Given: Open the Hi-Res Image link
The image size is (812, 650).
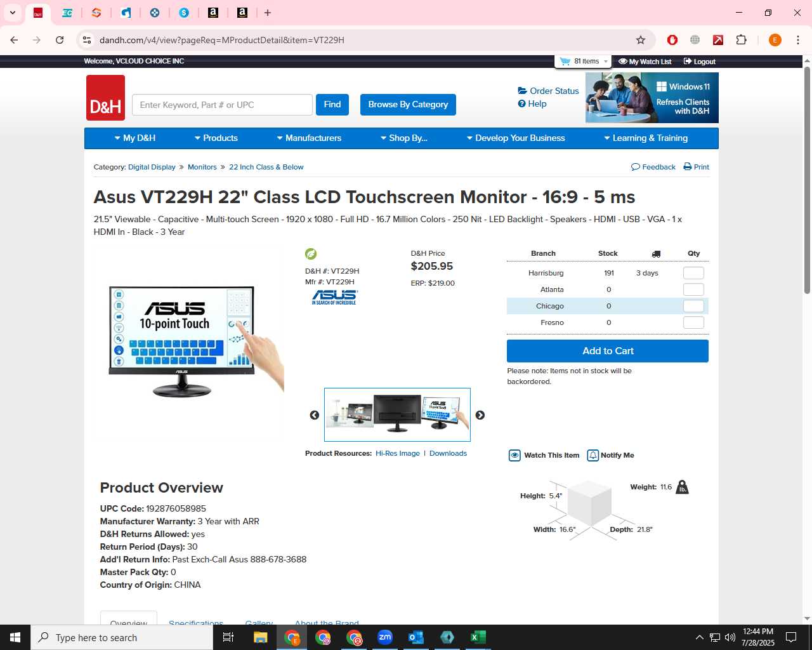Looking at the screenshot, I should pos(398,453).
